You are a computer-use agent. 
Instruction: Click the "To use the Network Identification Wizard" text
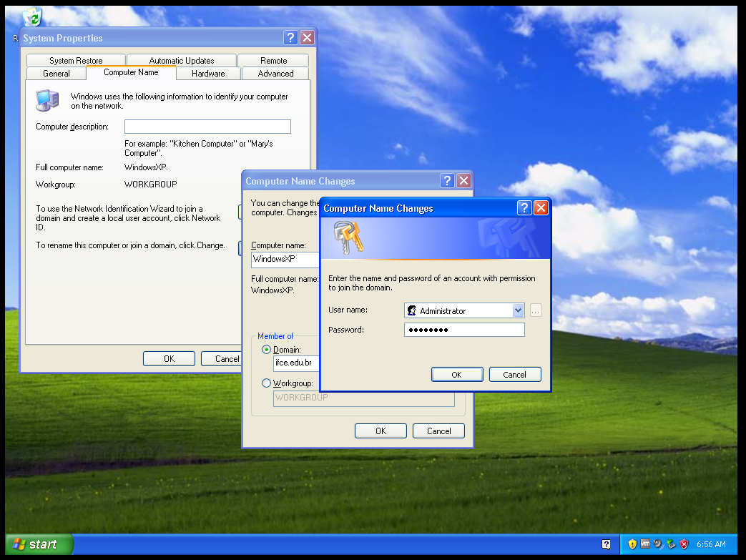(128, 218)
